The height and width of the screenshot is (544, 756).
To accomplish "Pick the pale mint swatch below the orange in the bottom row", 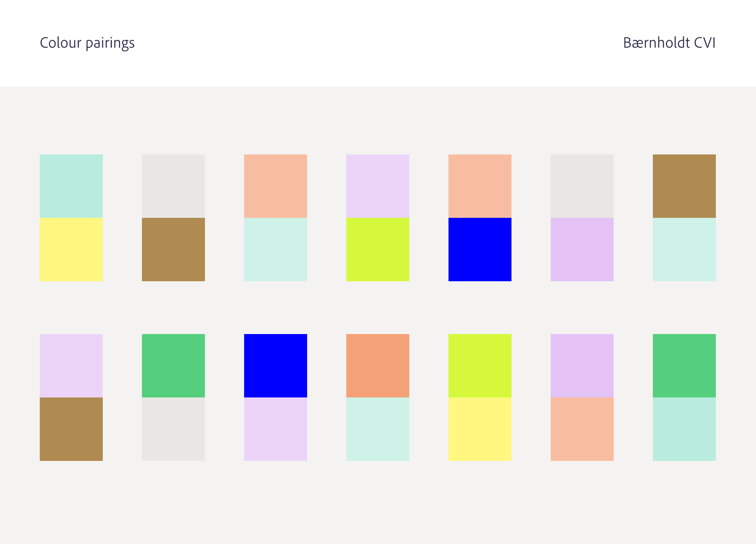I will coord(378,429).
